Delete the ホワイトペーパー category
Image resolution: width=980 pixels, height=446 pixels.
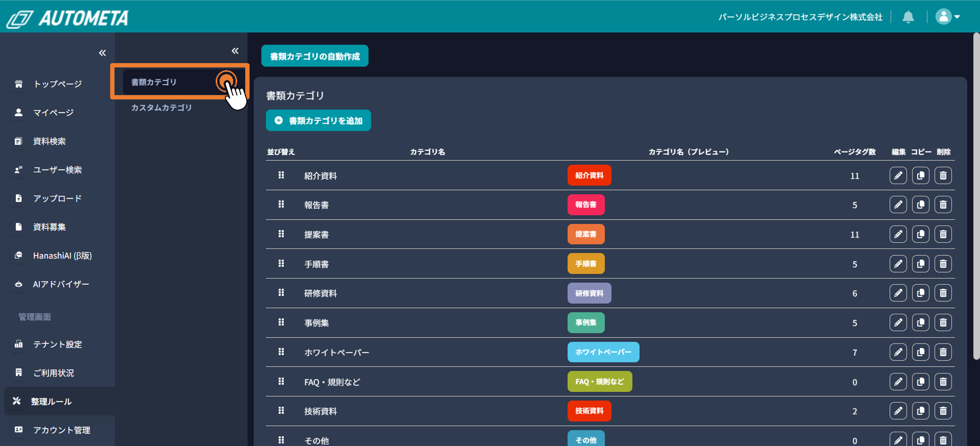click(x=943, y=352)
